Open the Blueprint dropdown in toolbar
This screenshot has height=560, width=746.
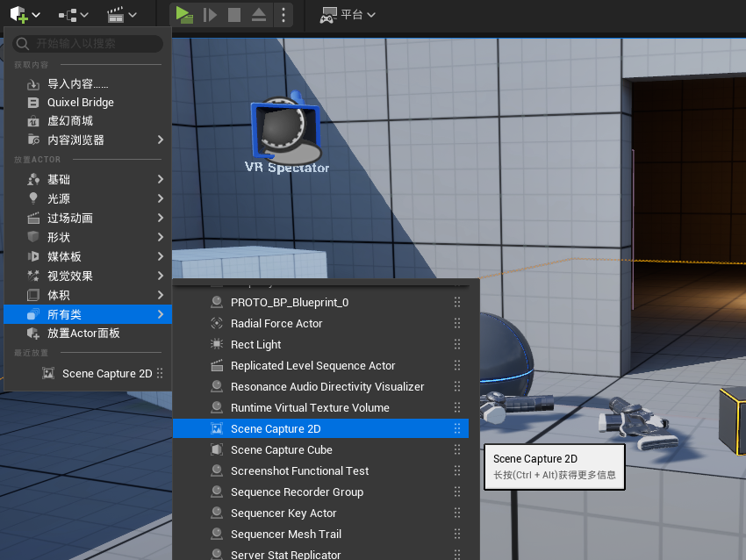pyautogui.click(x=73, y=15)
